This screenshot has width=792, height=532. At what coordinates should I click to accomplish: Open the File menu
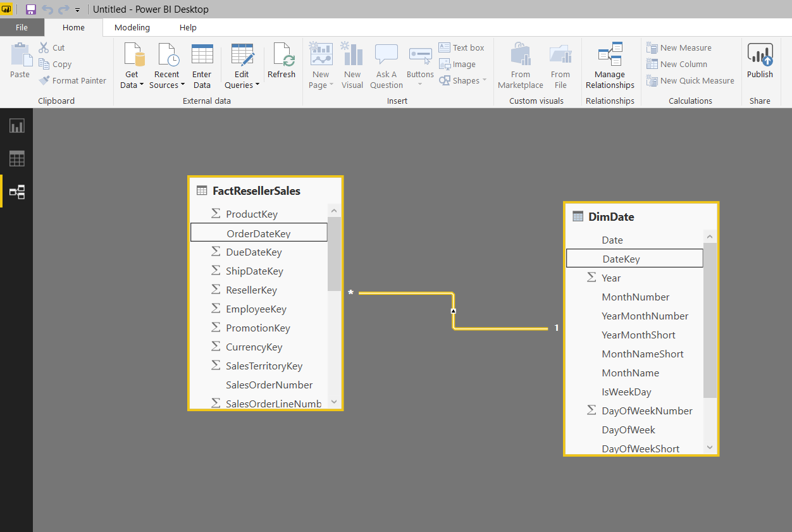[22, 27]
